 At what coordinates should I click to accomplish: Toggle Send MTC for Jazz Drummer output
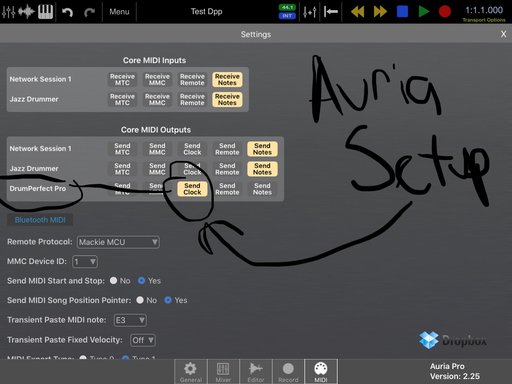(122, 169)
